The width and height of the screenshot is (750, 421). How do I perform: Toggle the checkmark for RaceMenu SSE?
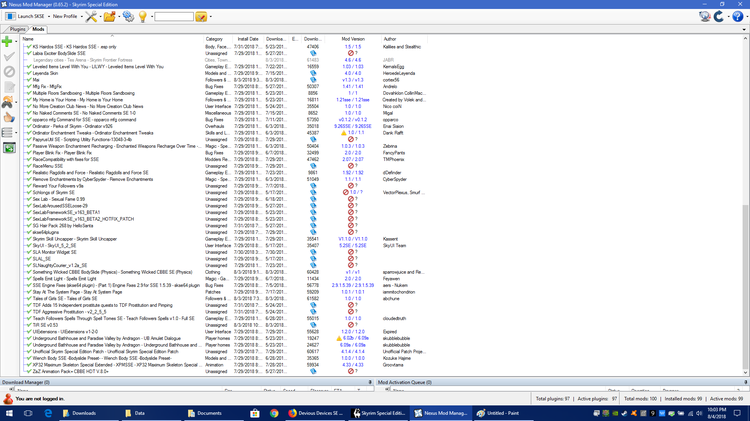29,166
